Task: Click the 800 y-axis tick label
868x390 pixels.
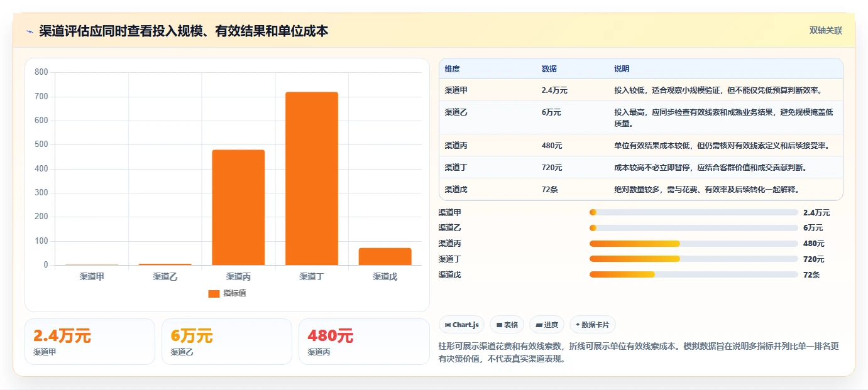Action: click(41, 72)
